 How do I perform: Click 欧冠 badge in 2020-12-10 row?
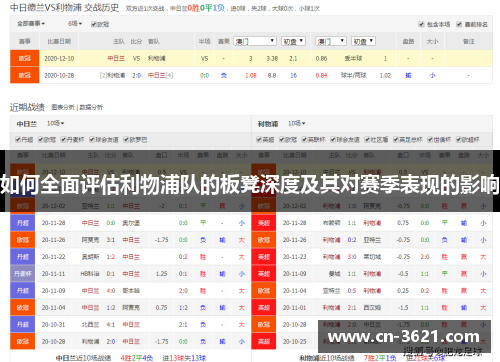click(x=25, y=58)
